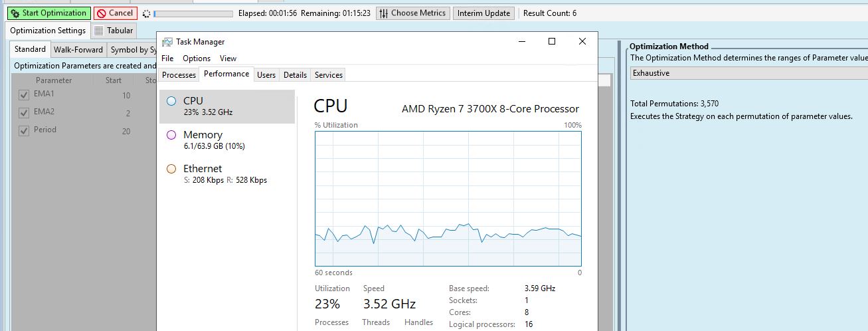Uncheck the EMA2 parameter checkbox
The width and height of the screenshot is (868, 331).
[24, 113]
